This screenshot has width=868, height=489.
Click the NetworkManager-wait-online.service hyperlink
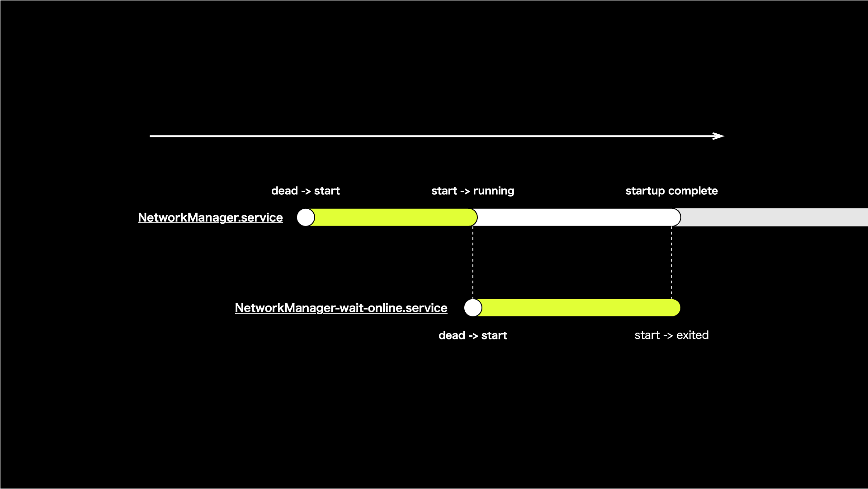(x=340, y=307)
